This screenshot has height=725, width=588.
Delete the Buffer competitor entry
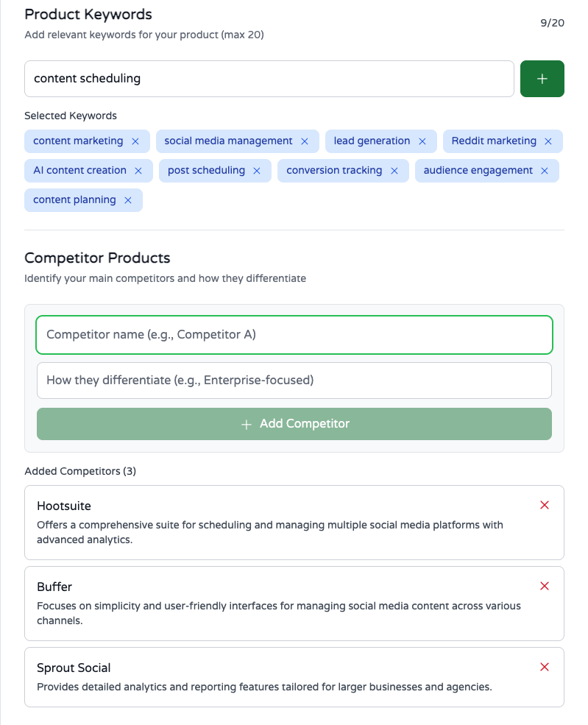[545, 586]
